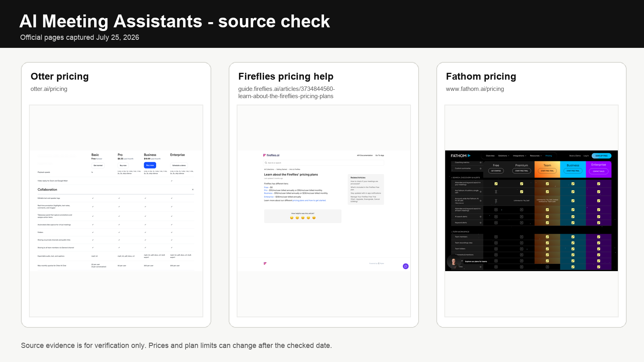Select the happiest face rating emoji

click(314, 218)
